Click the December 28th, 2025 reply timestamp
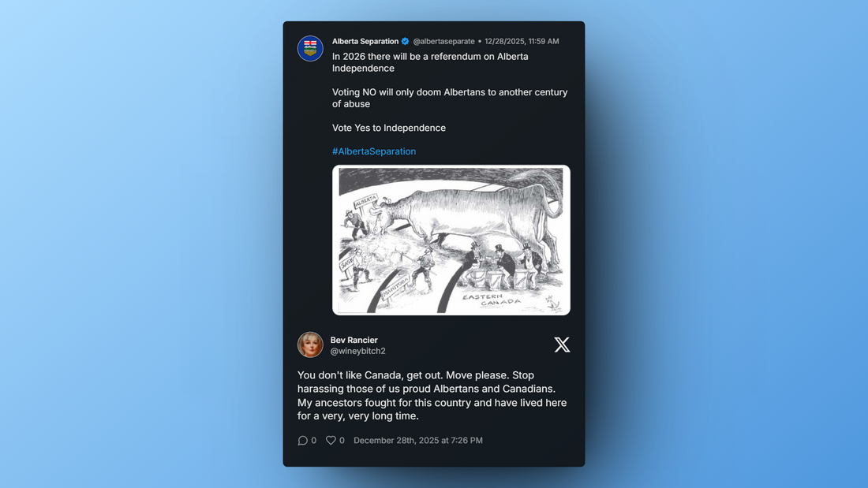Viewport: 868px width, 488px height. point(418,441)
